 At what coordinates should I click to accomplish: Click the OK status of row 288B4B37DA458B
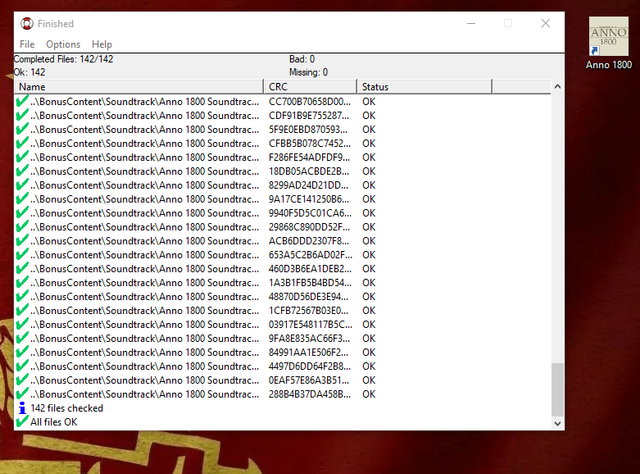(369, 394)
